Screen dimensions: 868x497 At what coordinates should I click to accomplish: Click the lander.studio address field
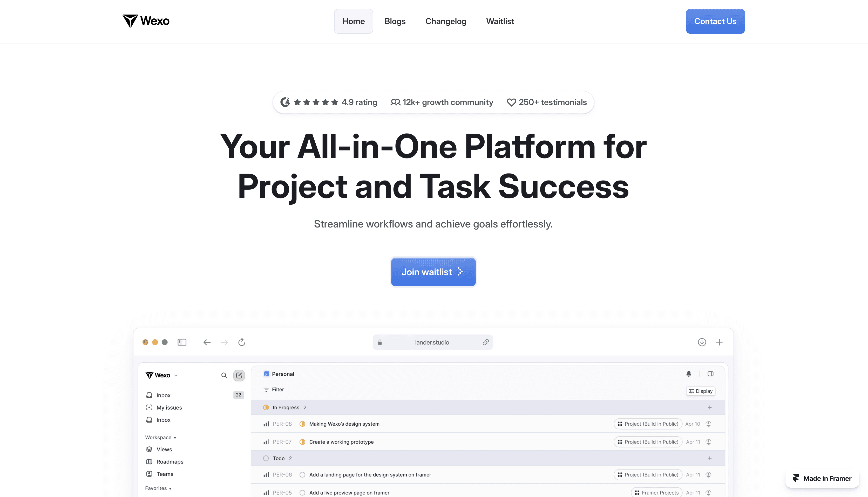[432, 342]
